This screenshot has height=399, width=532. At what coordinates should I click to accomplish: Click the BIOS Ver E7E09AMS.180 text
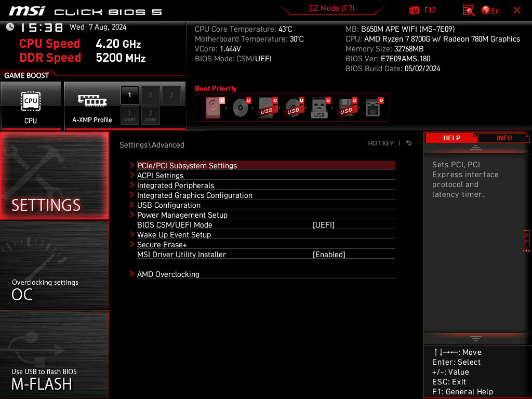click(x=388, y=59)
